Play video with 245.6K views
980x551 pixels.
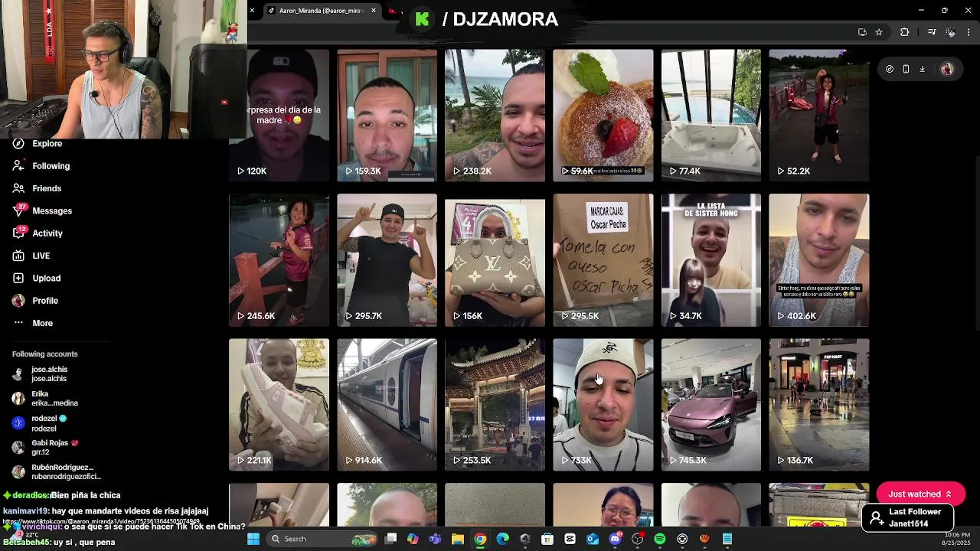click(x=279, y=260)
